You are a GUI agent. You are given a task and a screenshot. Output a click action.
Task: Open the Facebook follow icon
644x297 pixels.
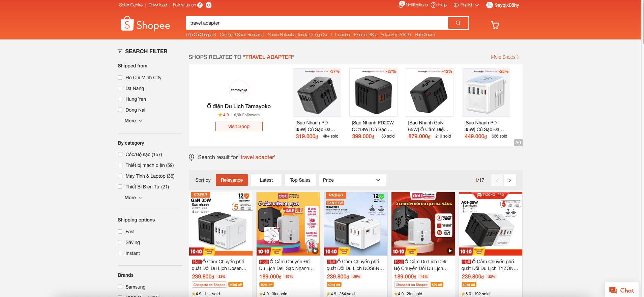pyautogui.click(x=200, y=5)
